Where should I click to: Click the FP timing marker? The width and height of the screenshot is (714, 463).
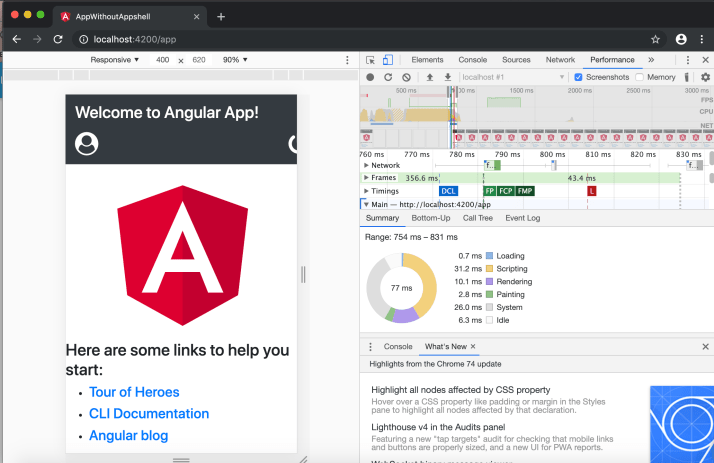[x=490, y=191]
